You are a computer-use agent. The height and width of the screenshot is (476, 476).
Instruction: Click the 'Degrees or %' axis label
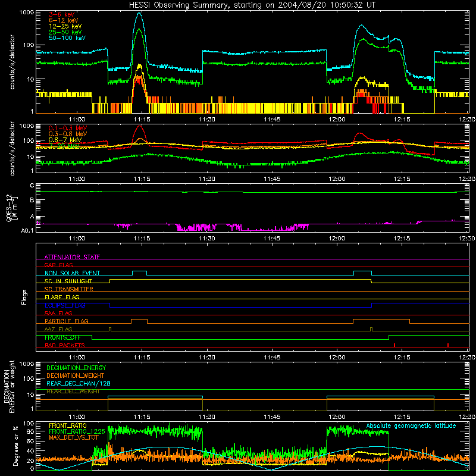pos(15,446)
